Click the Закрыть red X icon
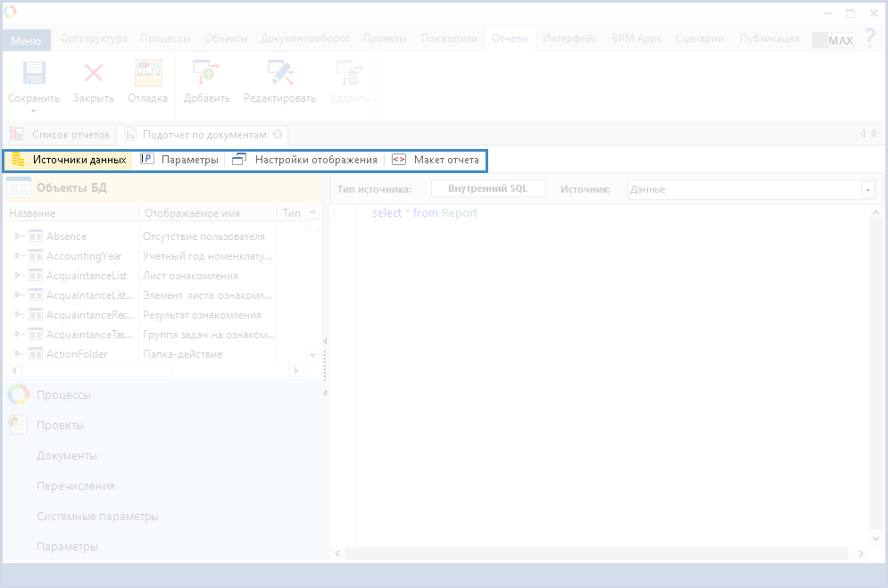 (x=93, y=75)
